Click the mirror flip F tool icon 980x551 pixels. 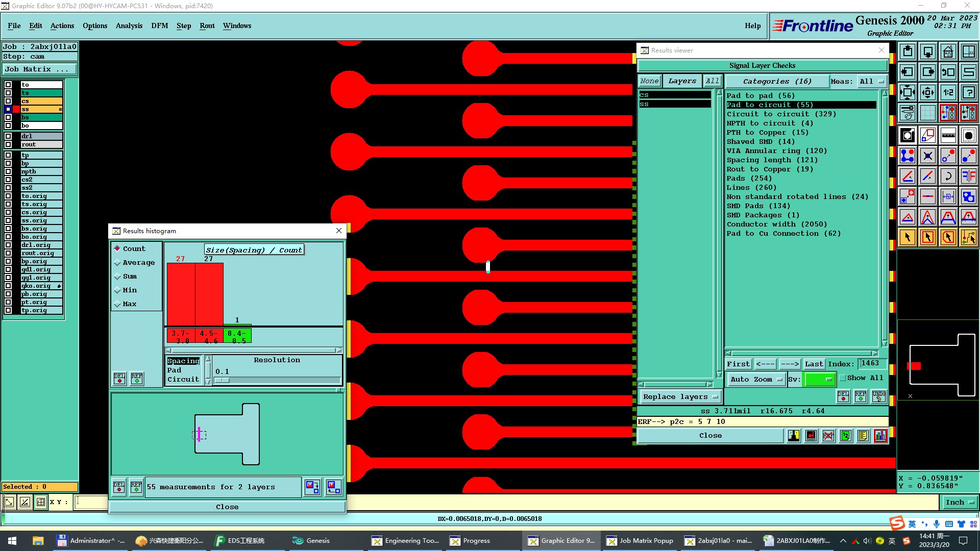968,176
